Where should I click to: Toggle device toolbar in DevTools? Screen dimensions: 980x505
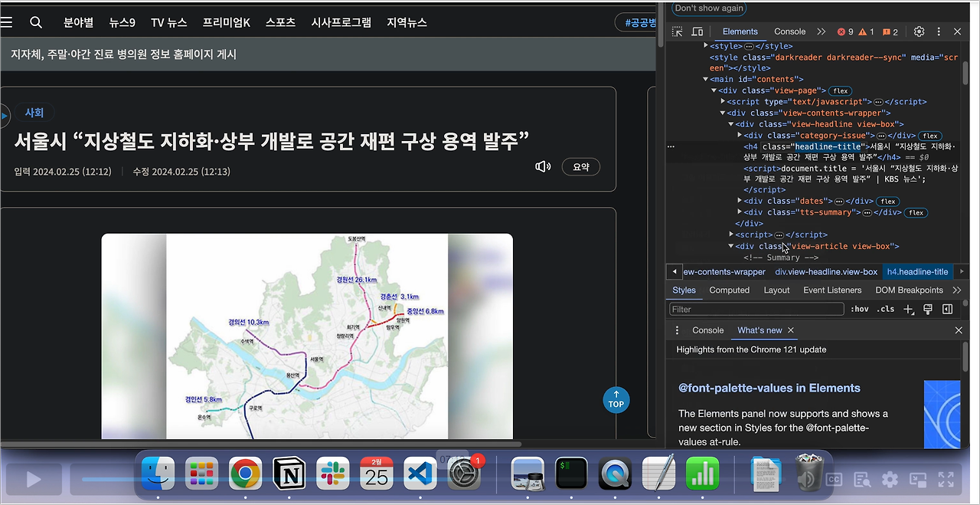point(697,31)
